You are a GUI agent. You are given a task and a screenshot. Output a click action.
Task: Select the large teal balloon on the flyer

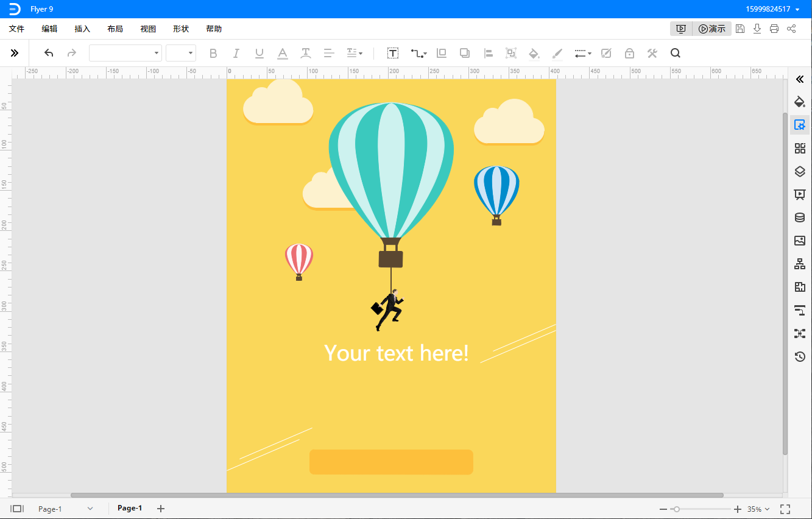click(x=391, y=185)
